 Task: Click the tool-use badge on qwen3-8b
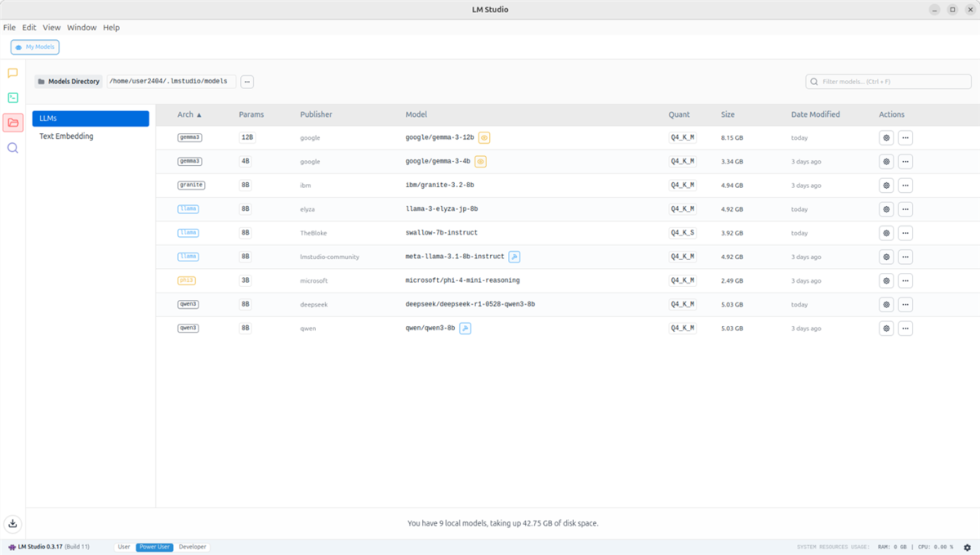pos(465,328)
